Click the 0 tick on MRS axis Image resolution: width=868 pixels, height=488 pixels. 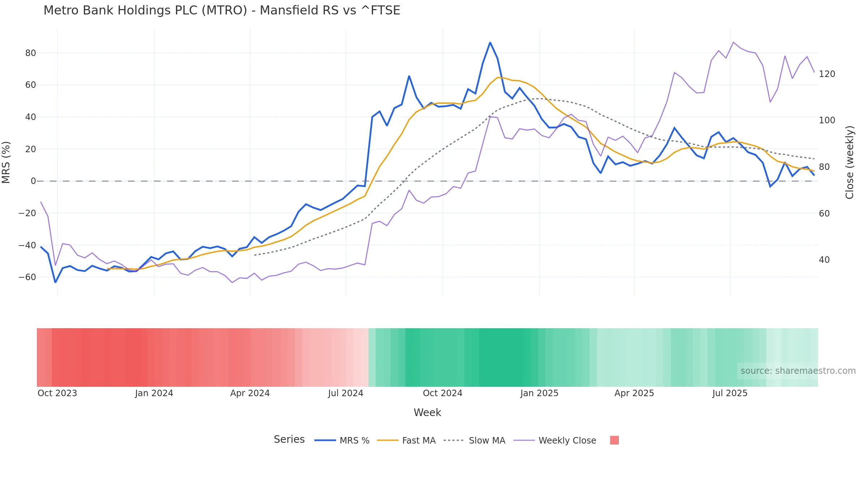pos(33,181)
